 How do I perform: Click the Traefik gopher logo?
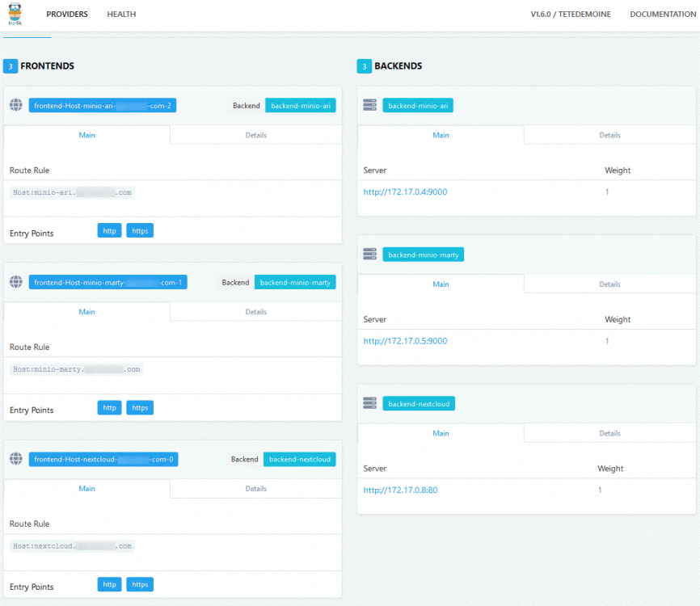pos(15,14)
